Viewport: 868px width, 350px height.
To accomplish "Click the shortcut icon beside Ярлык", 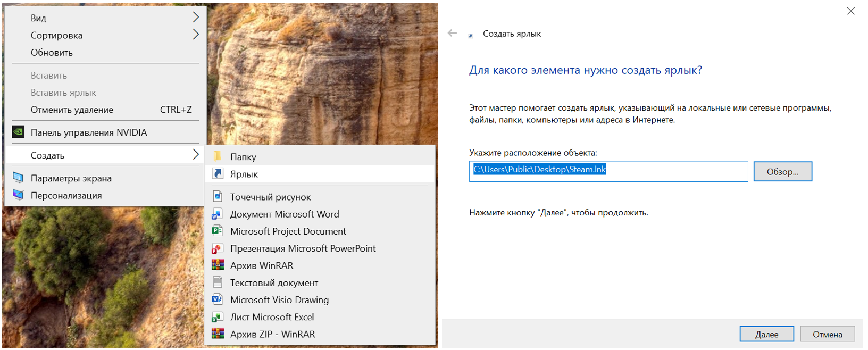I will [218, 173].
